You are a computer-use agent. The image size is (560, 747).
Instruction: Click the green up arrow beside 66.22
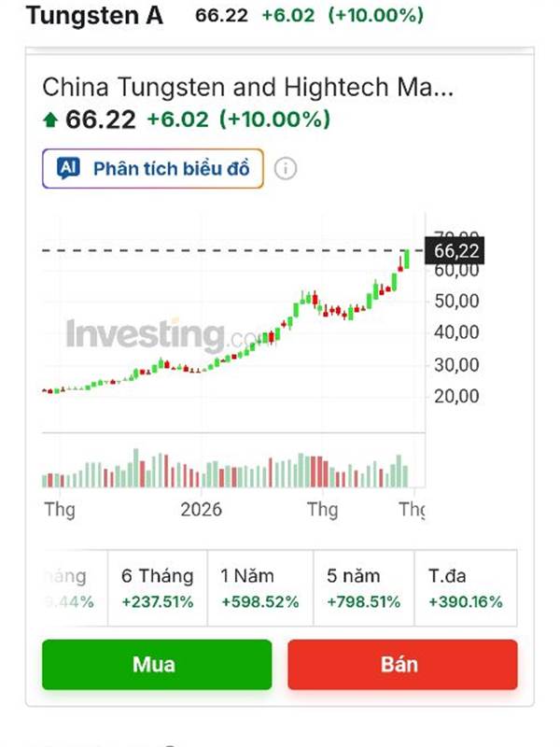tap(50, 120)
